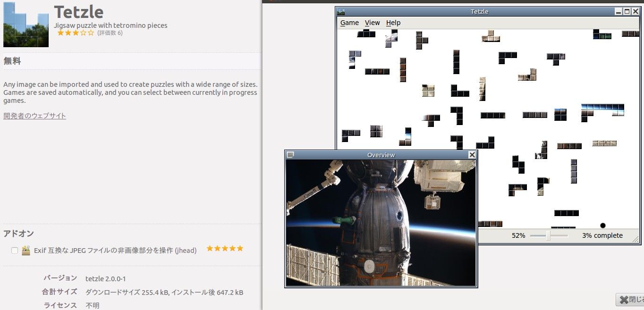Open the Help menu

point(393,23)
